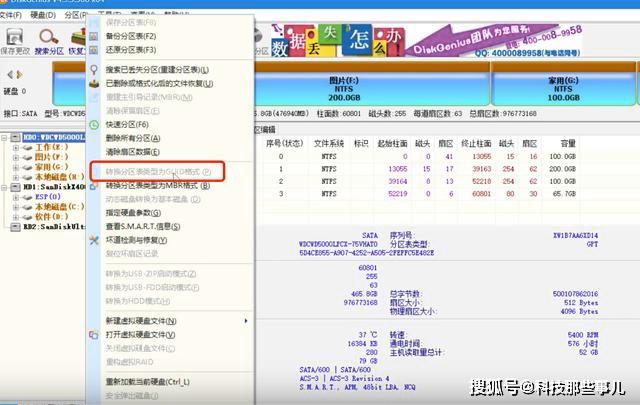Click drive icon next to 工作(E:)
640x405 pixels.
tap(27, 147)
